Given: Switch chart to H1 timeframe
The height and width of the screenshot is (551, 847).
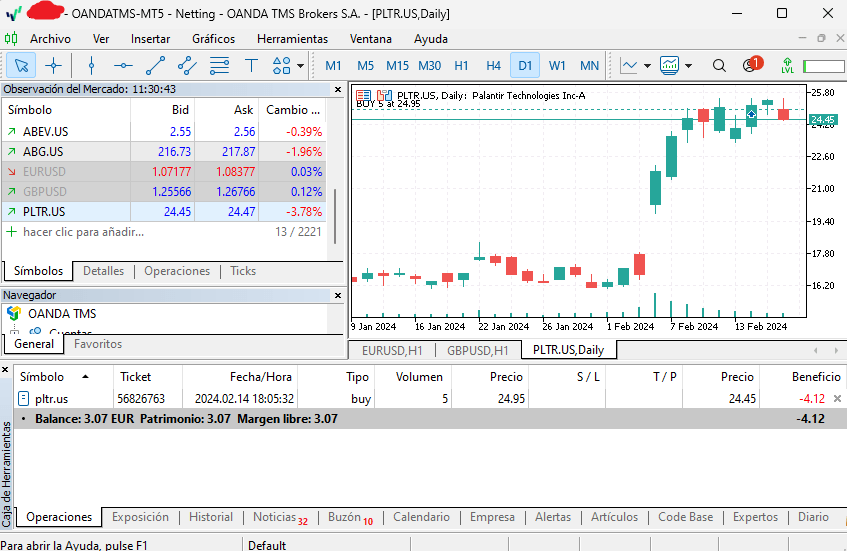Looking at the screenshot, I should (461, 66).
